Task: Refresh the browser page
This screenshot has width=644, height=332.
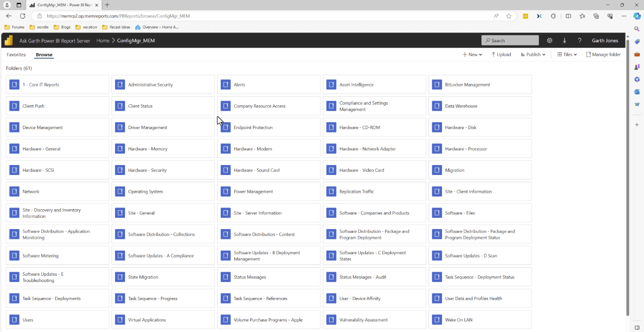Action: (22, 16)
